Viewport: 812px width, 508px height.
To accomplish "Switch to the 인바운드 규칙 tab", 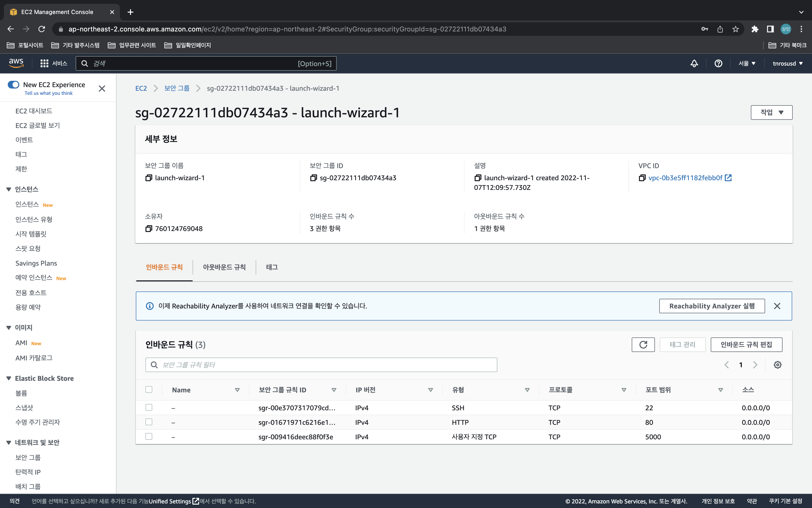I will point(164,268).
